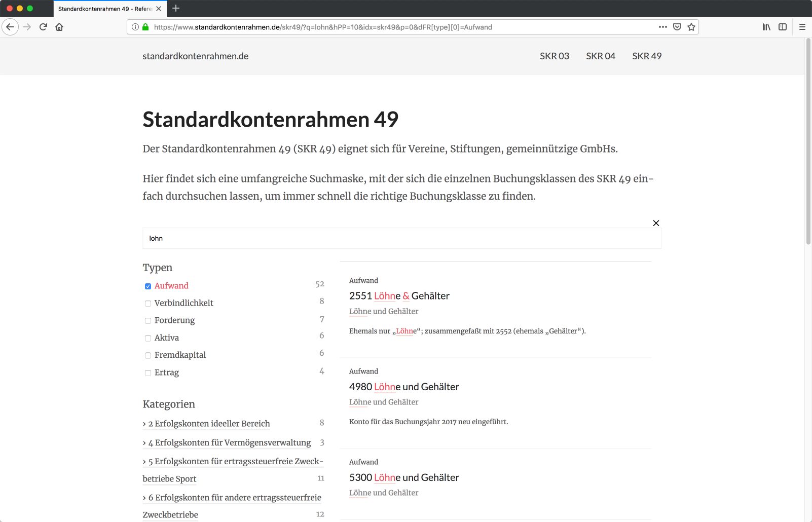The width and height of the screenshot is (812, 522).
Task: Click inside the lohn search field
Action: point(401,238)
